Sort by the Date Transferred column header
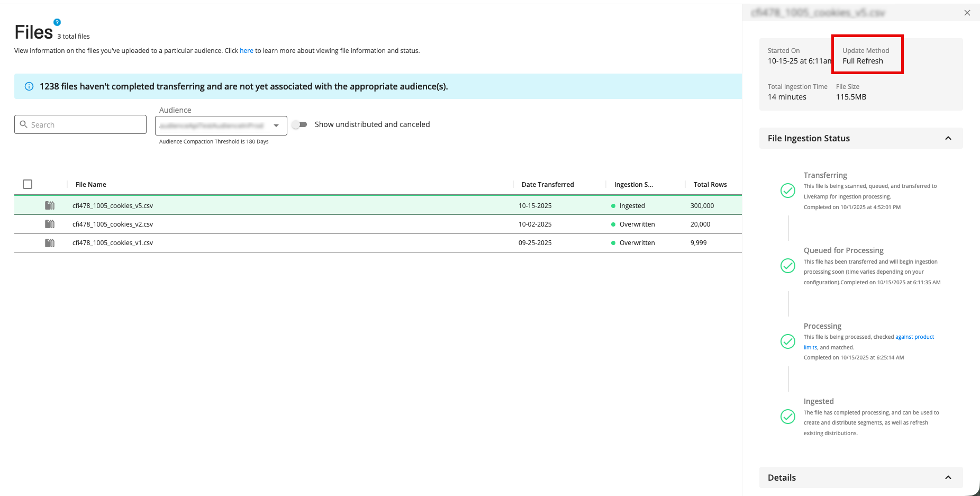 (x=548, y=184)
